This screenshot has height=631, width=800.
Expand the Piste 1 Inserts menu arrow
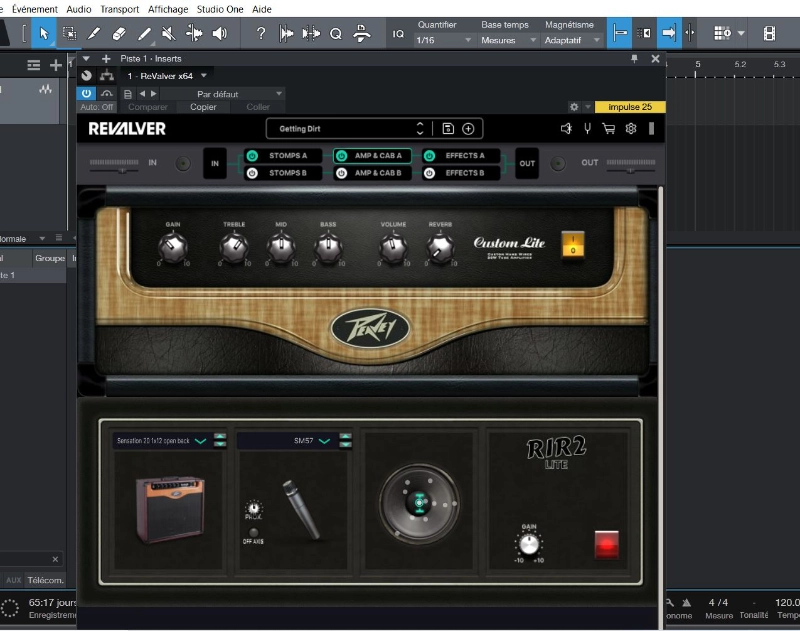86,59
